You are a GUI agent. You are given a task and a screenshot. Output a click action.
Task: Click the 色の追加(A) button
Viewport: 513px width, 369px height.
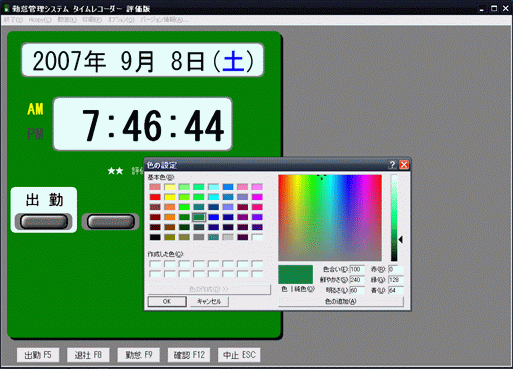341,301
